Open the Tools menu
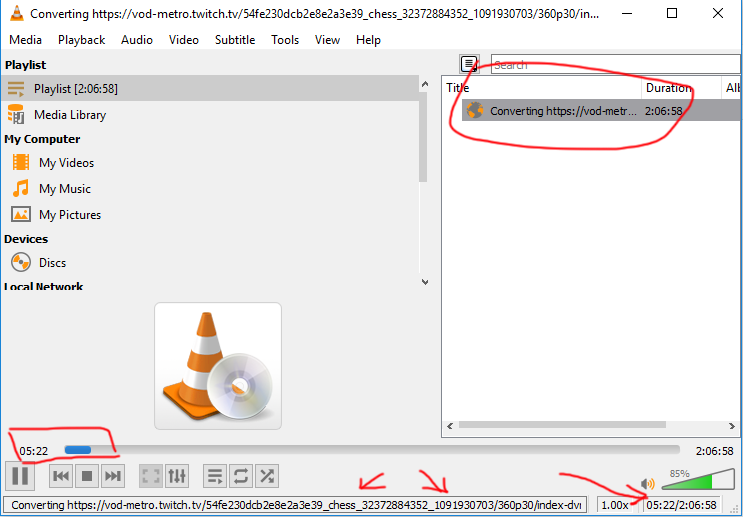 pyautogui.click(x=285, y=40)
